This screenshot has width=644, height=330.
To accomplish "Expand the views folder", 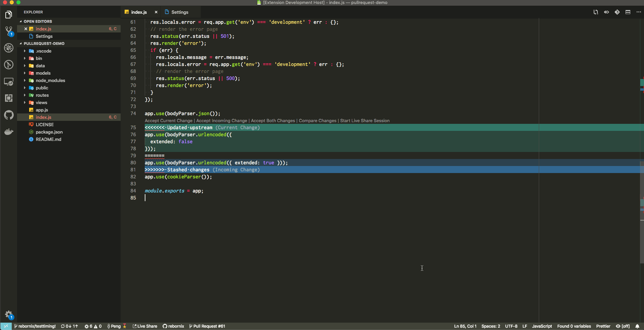I will coord(25,102).
